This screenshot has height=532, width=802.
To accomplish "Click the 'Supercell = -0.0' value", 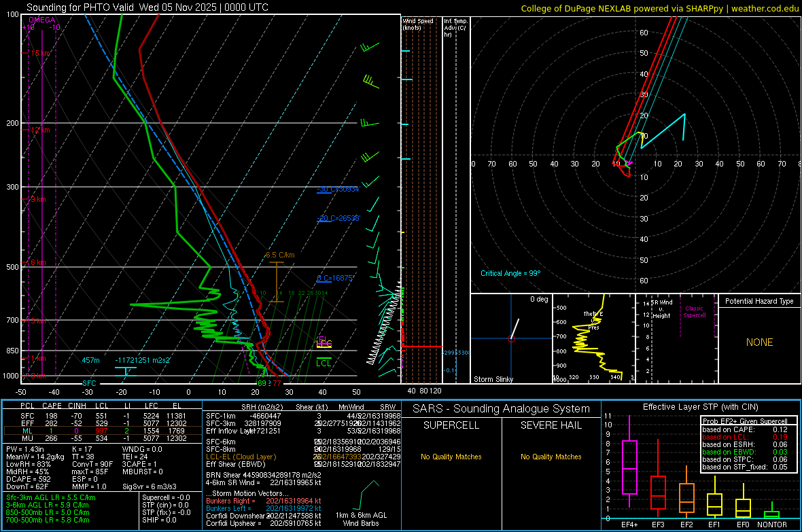I will point(167,497).
